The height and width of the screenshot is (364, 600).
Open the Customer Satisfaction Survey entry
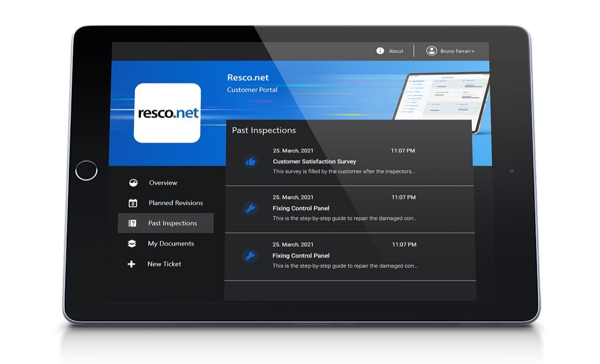tap(349, 162)
